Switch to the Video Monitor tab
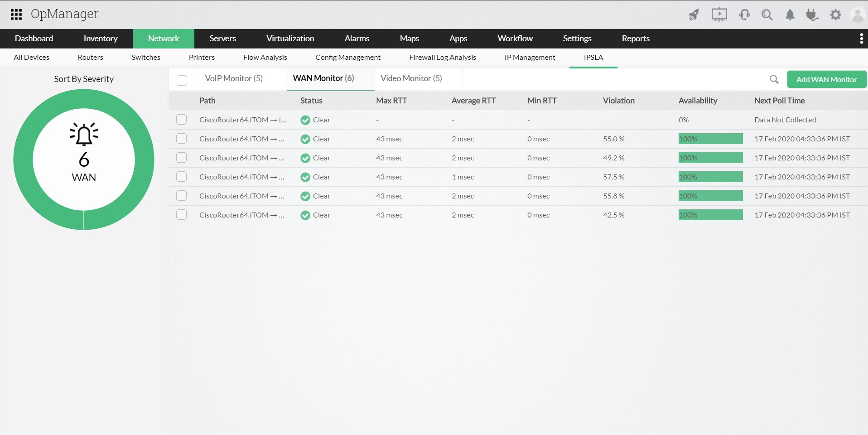 419,79
